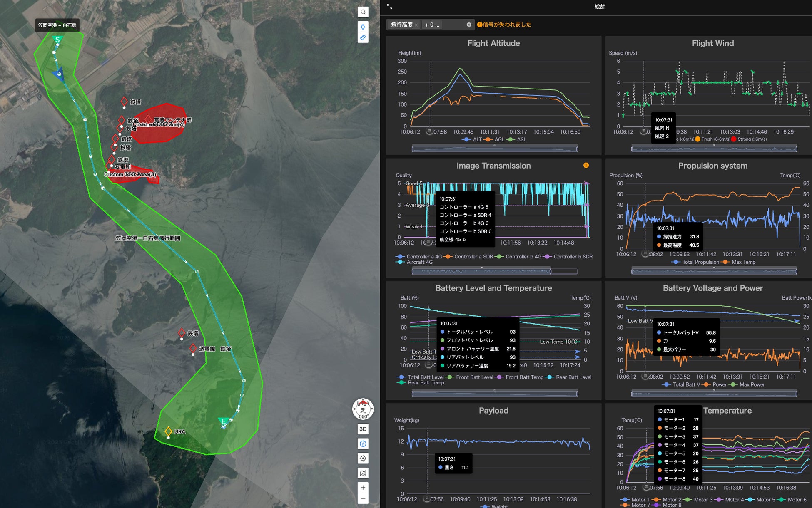Click the Image Transmission orange warning icon

586,165
